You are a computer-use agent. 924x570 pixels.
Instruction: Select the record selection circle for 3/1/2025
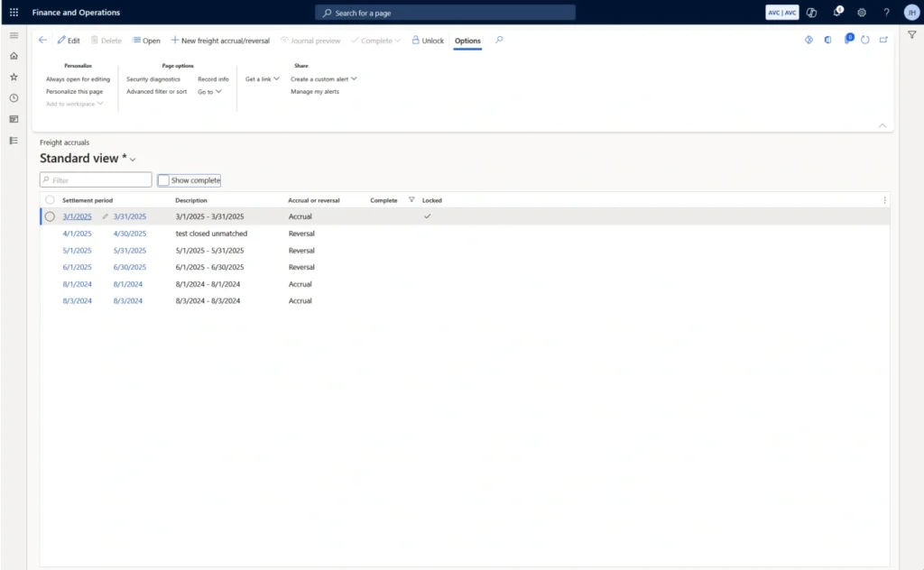click(x=50, y=216)
